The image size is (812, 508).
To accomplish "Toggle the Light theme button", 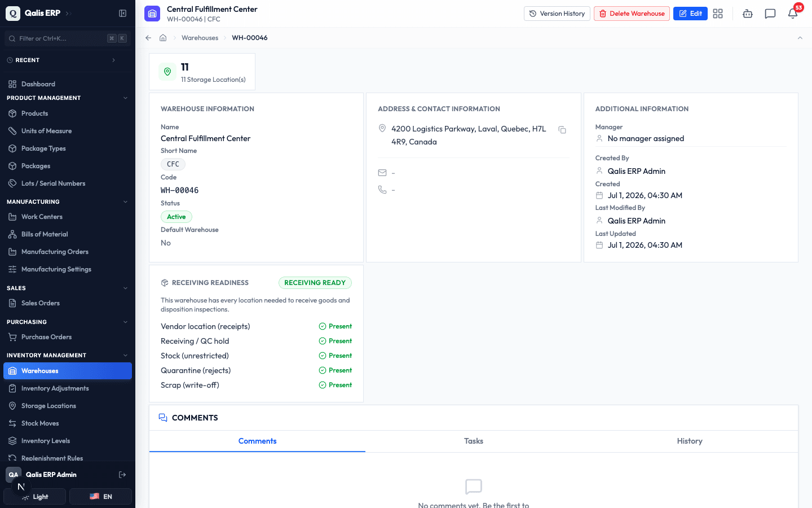I will pyautogui.click(x=35, y=497).
